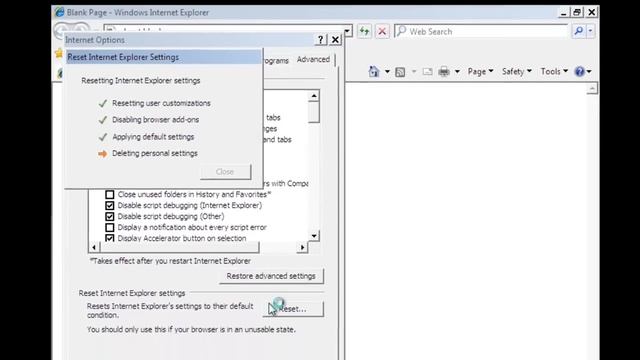Click the Refresh page icon
The width and height of the screenshot is (640, 360).
[x=364, y=31]
